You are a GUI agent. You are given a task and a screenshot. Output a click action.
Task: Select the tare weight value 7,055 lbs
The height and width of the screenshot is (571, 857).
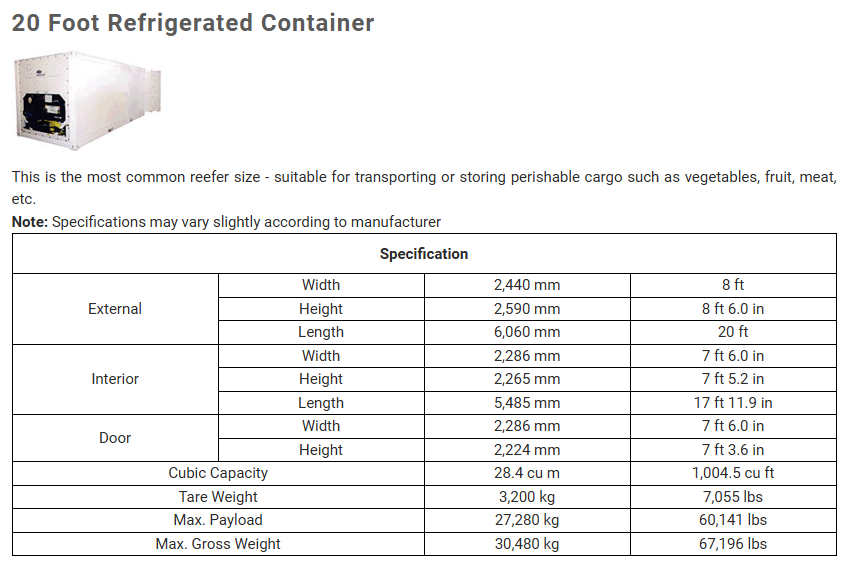(x=732, y=497)
